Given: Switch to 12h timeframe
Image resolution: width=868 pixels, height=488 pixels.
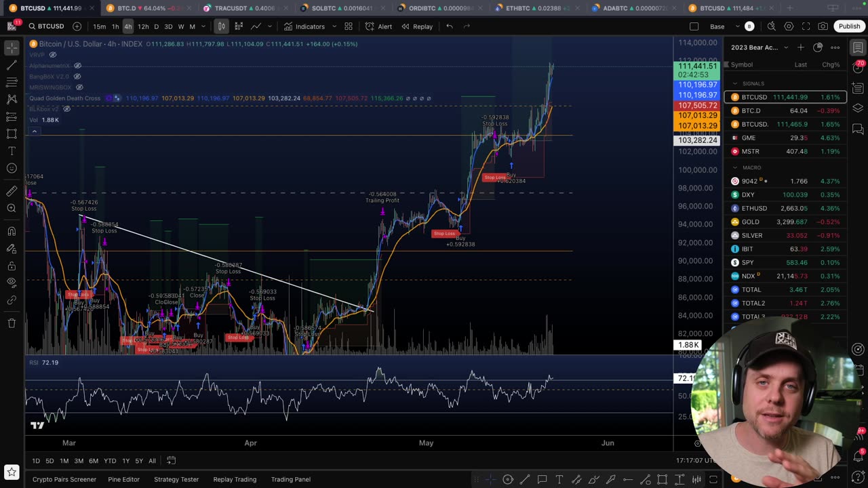Looking at the screenshot, I should tap(143, 26).
